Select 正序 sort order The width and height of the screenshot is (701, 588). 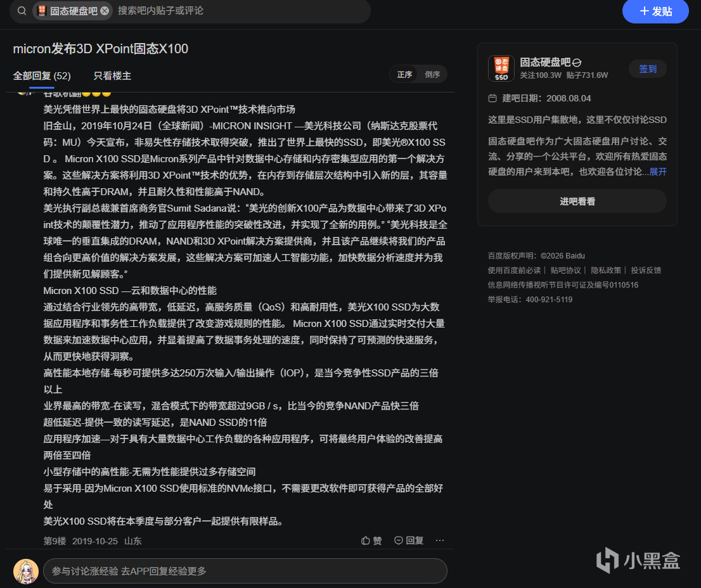(404, 74)
